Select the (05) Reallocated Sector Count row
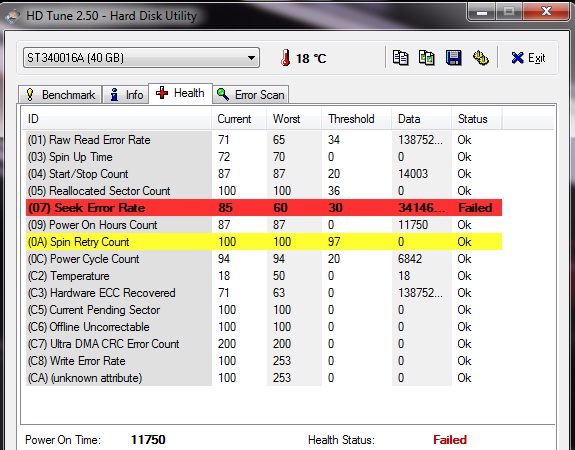 [264, 191]
